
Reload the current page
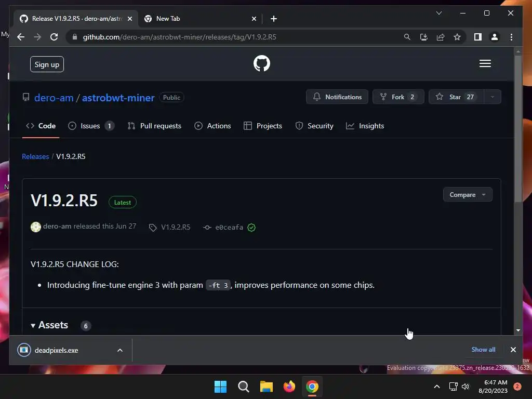tap(54, 37)
